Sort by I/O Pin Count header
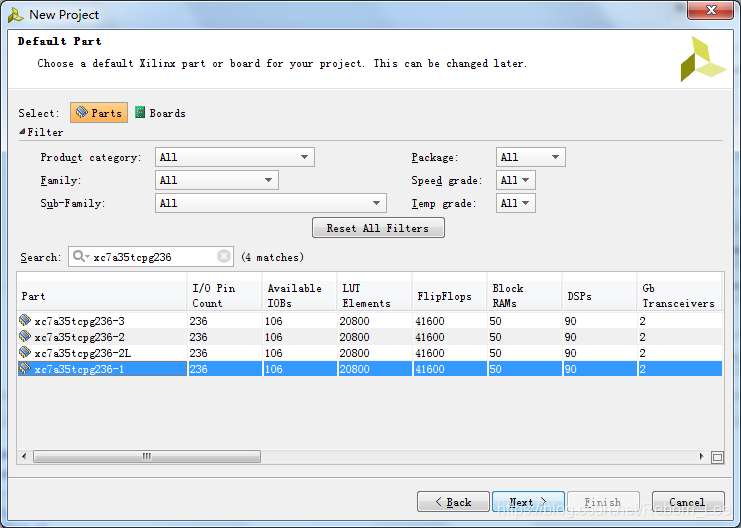741x528 pixels. click(x=224, y=296)
